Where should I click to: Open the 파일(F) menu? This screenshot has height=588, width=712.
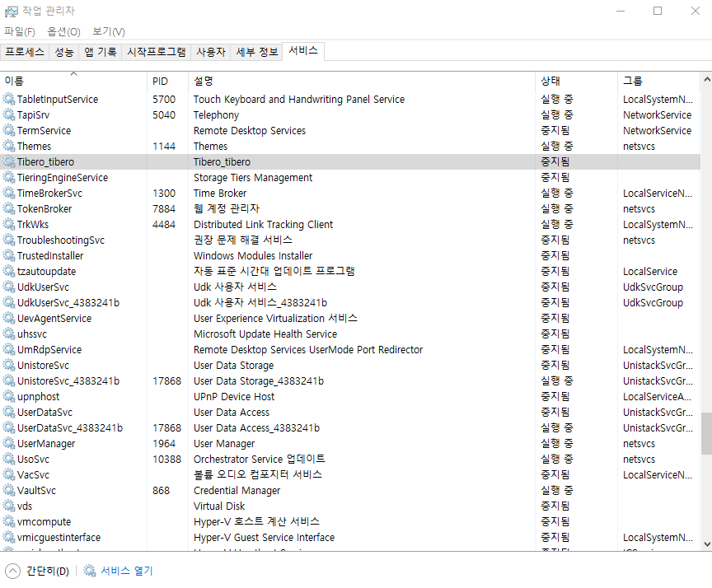[20, 32]
